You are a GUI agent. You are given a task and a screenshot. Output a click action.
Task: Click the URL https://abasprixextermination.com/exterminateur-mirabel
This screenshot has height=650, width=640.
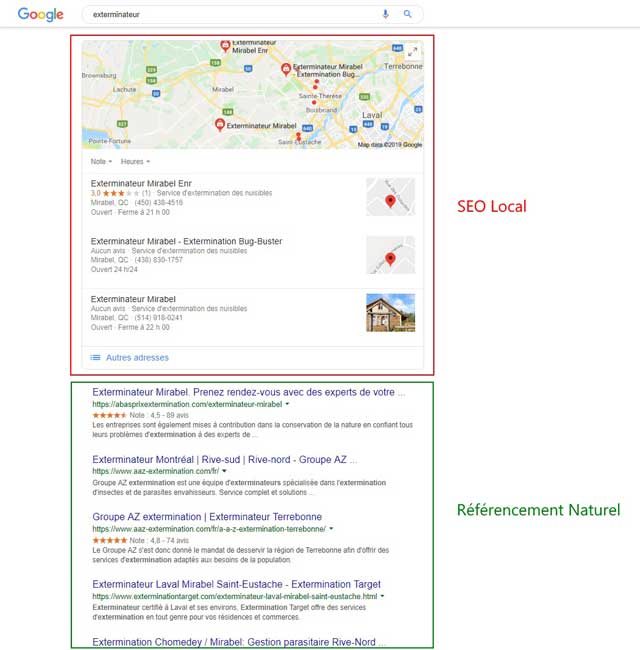click(x=187, y=404)
